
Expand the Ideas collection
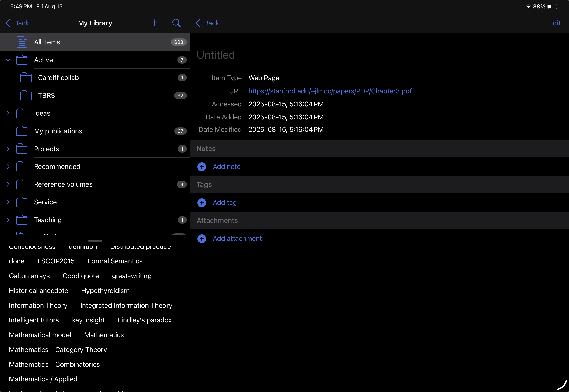(8, 113)
